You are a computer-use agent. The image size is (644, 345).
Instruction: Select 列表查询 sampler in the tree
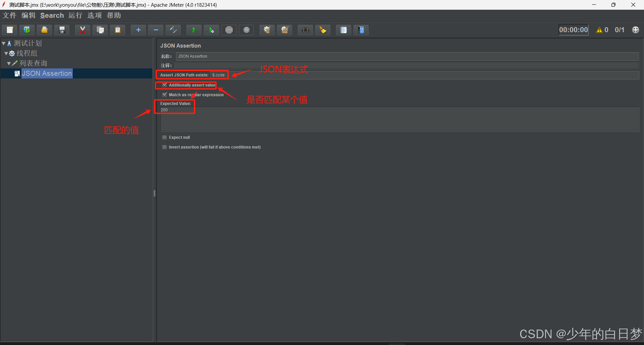[33, 63]
